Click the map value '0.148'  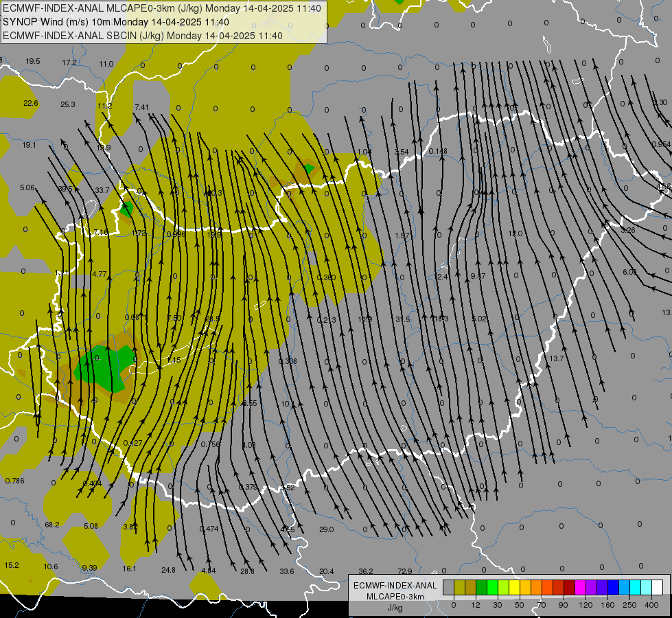coord(438,151)
